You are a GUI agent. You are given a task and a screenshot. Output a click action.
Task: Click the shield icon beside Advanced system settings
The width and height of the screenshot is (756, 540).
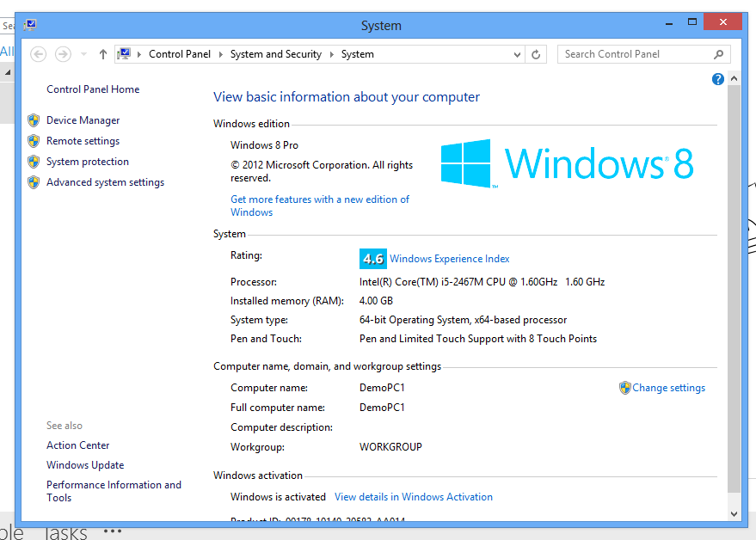pyautogui.click(x=34, y=182)
